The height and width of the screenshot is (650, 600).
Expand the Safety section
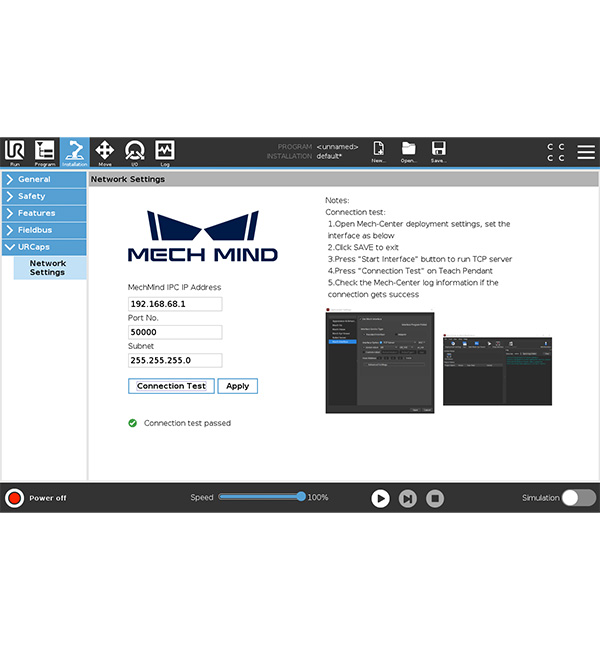(44, 196)
